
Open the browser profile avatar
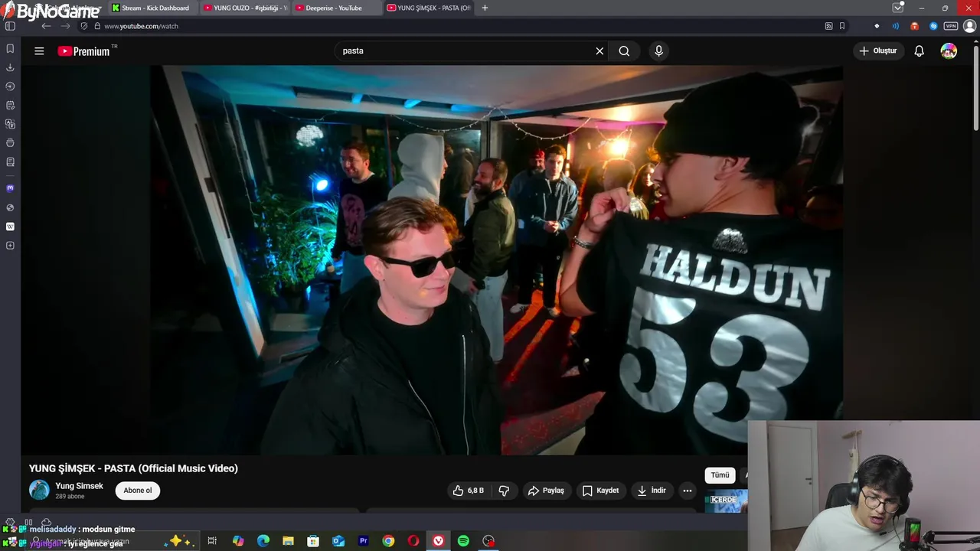(969, 26)
